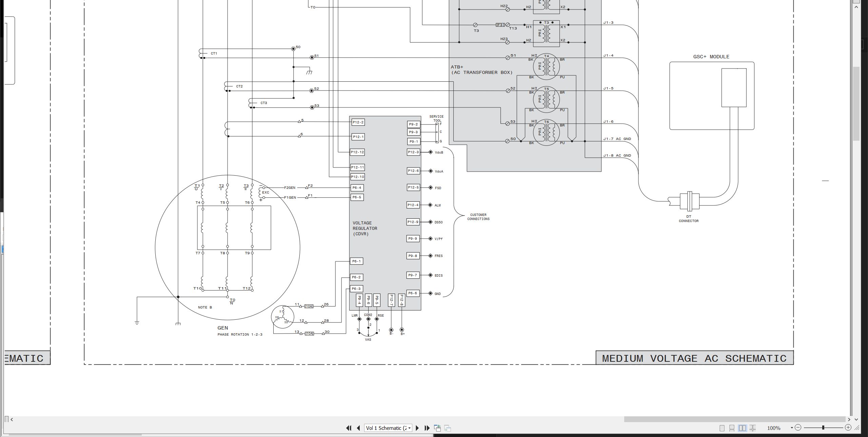The image size is (868, 437).
Task: Click the scroll-left arrow of horizontal scrollbar
Action: pos(12,419)
